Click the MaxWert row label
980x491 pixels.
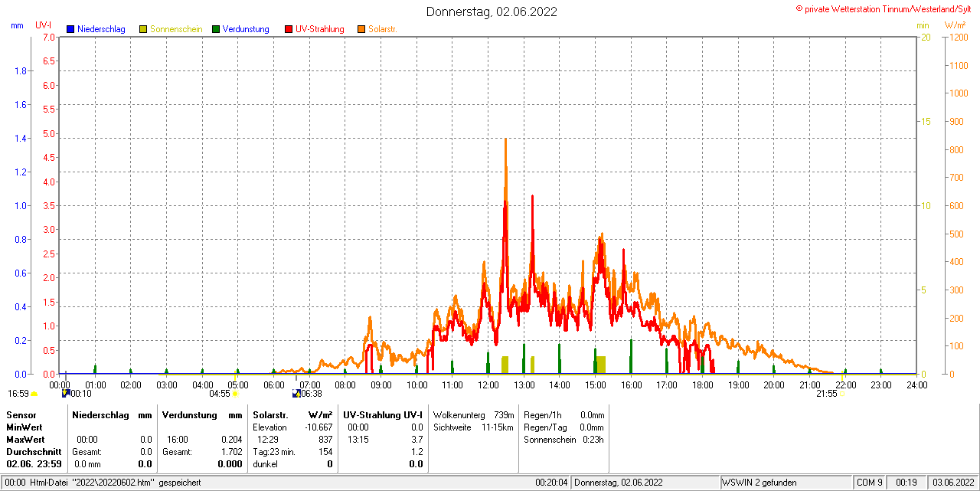tap(25, 440)
